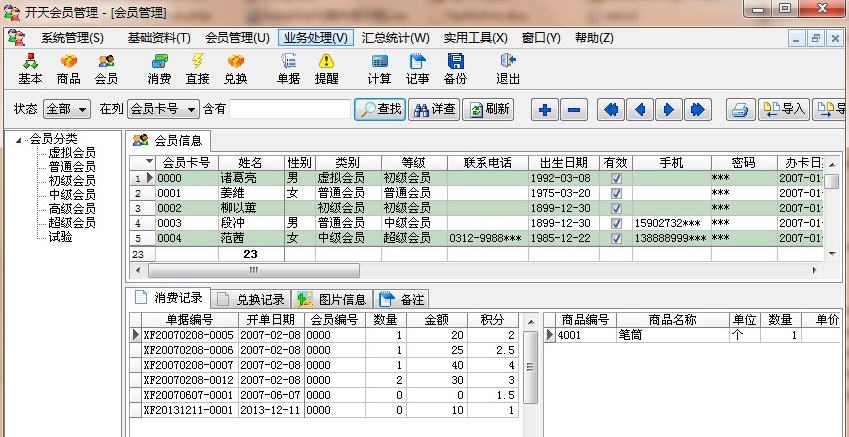849x437 pixels.
Task: Click the search text input field
Action: (289, 109)
